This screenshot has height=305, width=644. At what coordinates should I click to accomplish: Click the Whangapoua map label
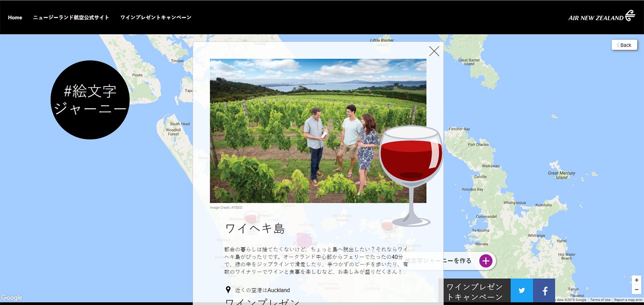(514, 203)
